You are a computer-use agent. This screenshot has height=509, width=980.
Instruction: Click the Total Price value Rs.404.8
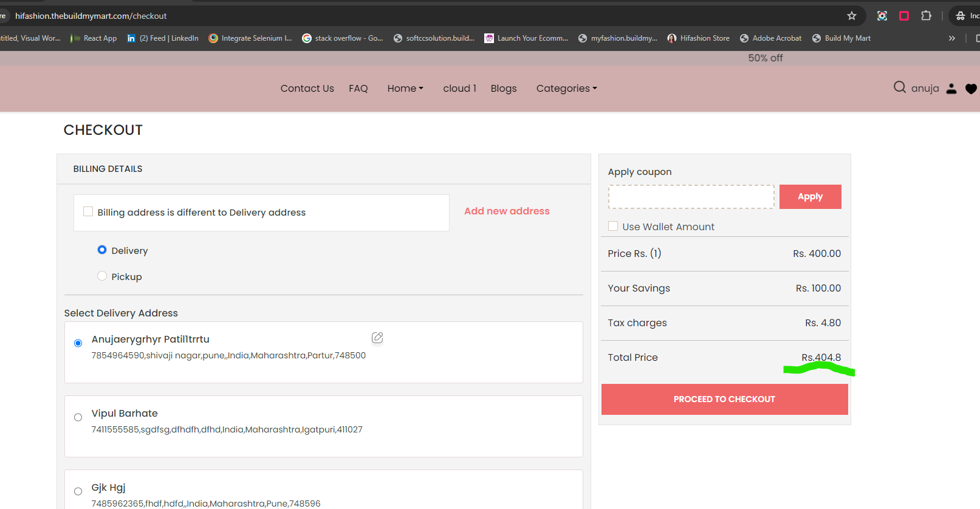click(821, 357)
